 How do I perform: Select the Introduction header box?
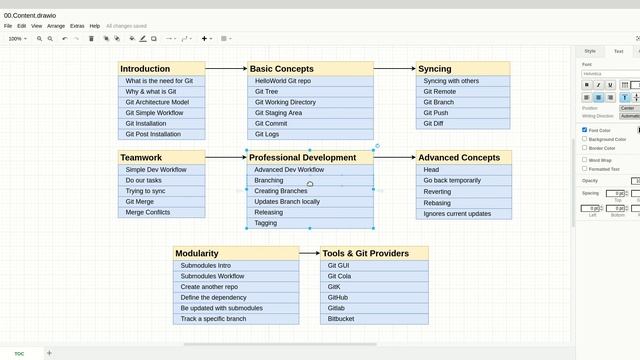pos(162,69)
